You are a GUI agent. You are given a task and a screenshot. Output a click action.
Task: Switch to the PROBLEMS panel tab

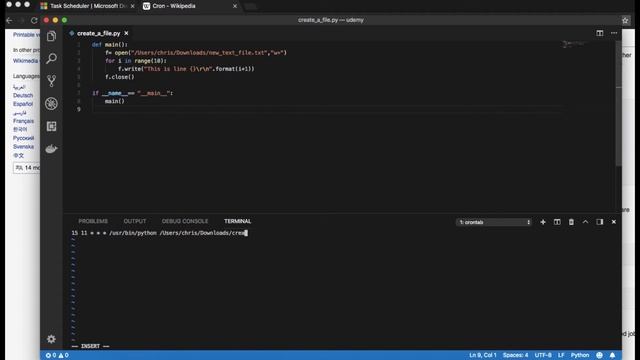tap(93, 221)
